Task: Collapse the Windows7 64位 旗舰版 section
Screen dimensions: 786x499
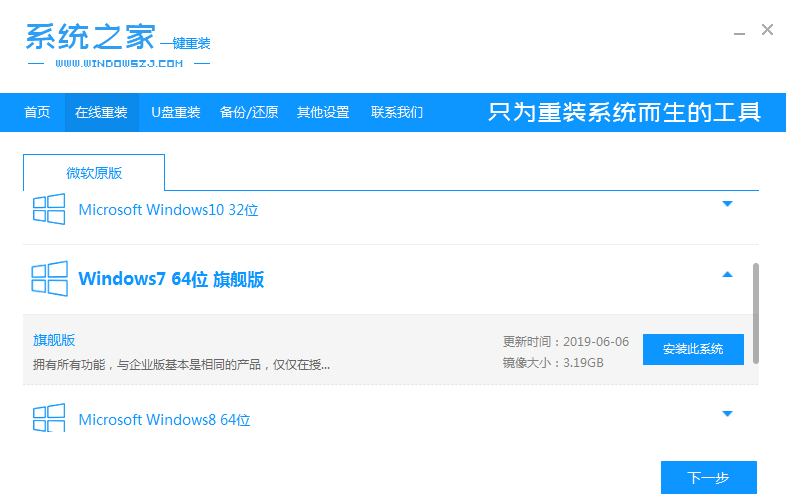Action: (x=727, y=274)
